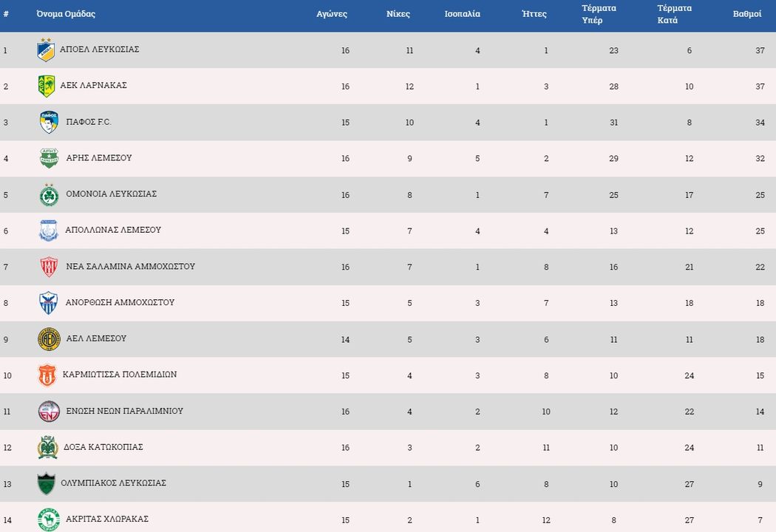This screenshot has height=532, width=776.
Task: Click ΔΟΞΑ ΚΑΤΩΚΟΠΙΑΣ losses value 11
Action: click(x=546, y=448)
